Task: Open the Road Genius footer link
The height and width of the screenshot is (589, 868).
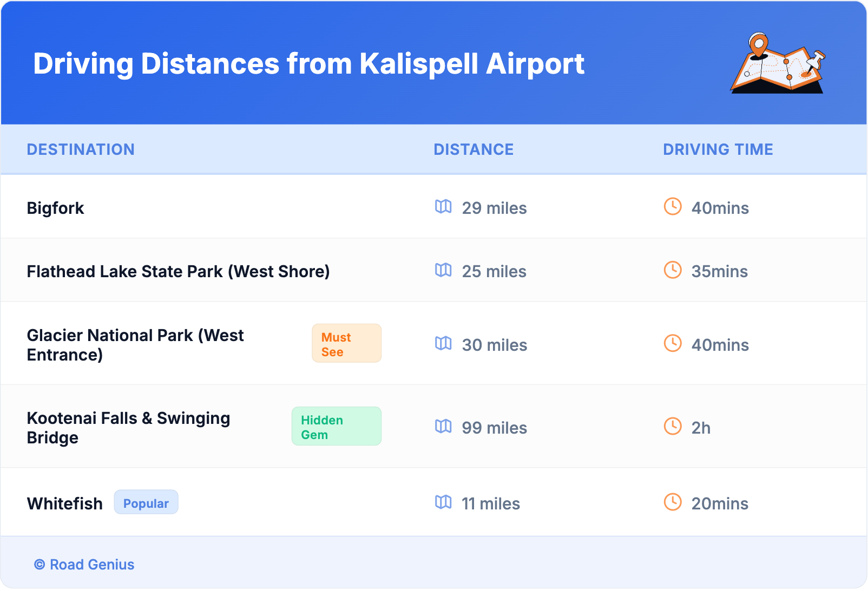Action: click(x=84, y=565)
